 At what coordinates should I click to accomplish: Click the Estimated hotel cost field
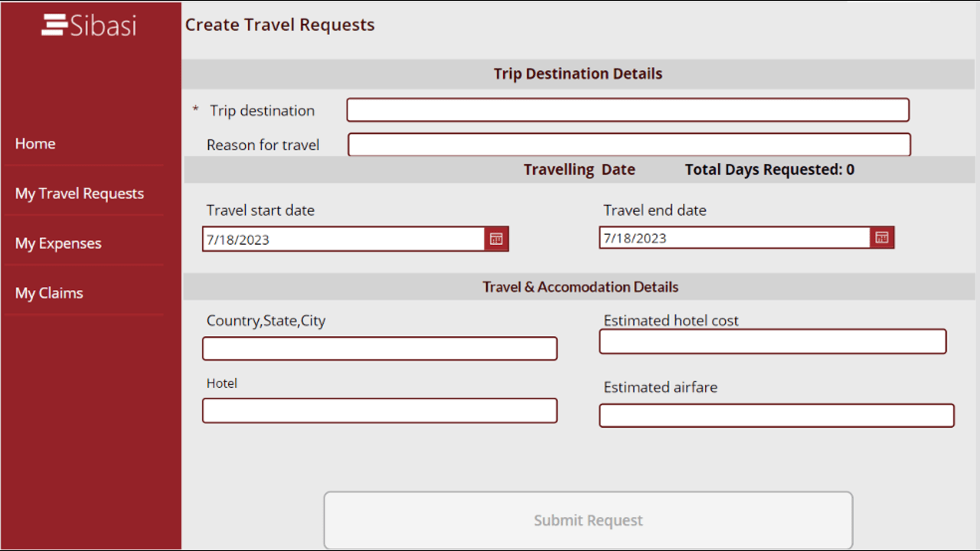click(x=772, y=342)
